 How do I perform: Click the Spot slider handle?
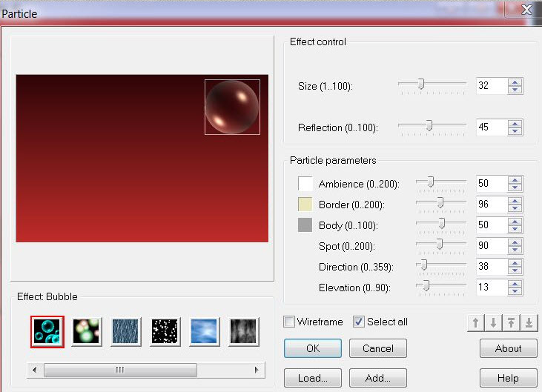pos(440,244)
